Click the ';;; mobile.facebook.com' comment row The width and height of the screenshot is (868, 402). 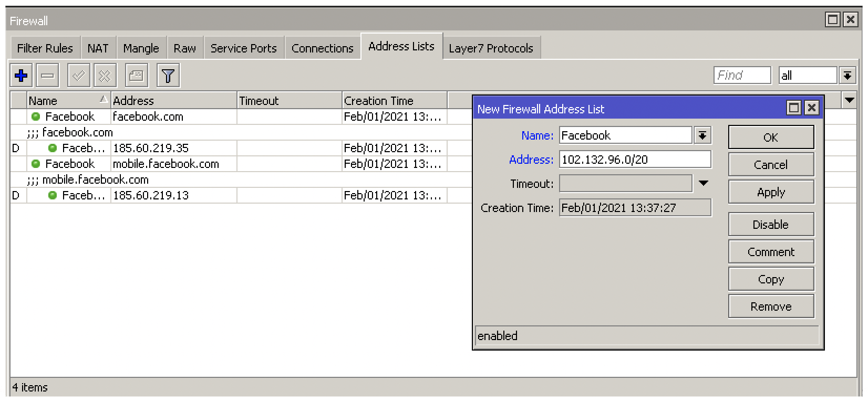(x=88, y=179)
